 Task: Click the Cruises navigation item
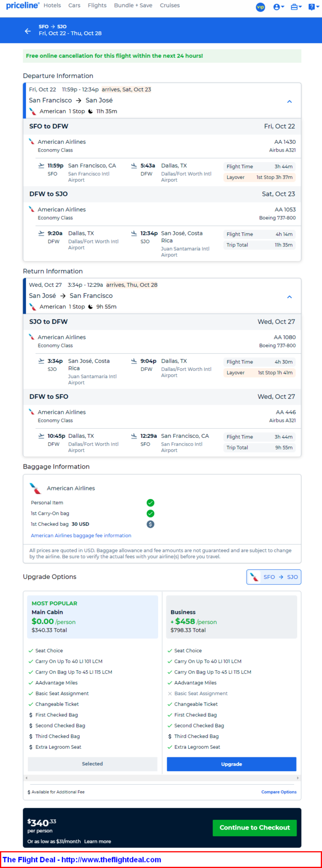[x=170, y=6]
